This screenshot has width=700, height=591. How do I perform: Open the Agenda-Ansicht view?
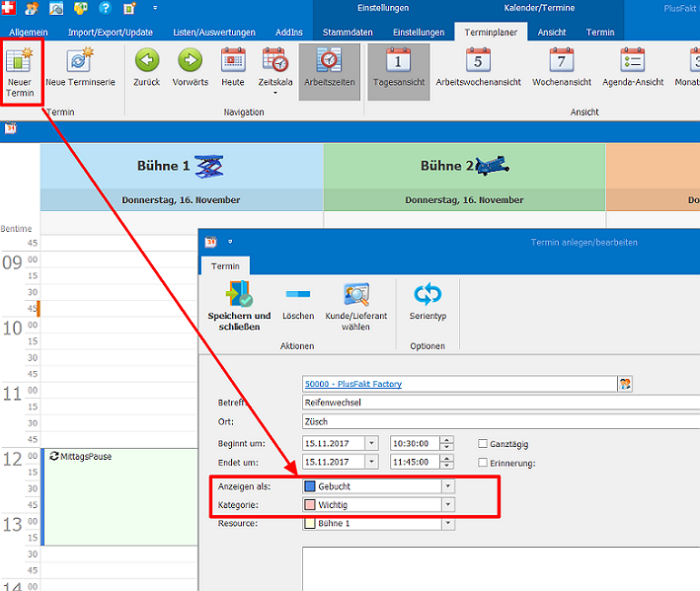tap(633, 67)
